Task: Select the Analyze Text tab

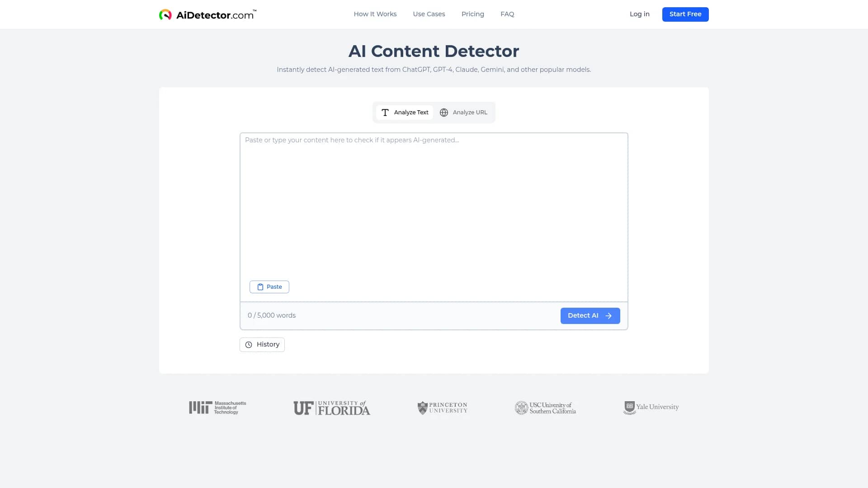Action: click(x=405, y=113)
